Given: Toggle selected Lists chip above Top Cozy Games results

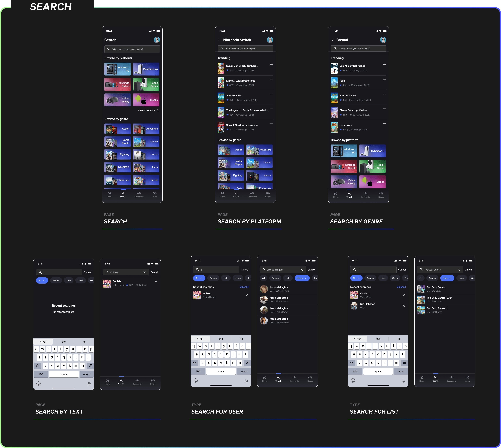Looking at the screenshot, I should (x=447, y=278).
